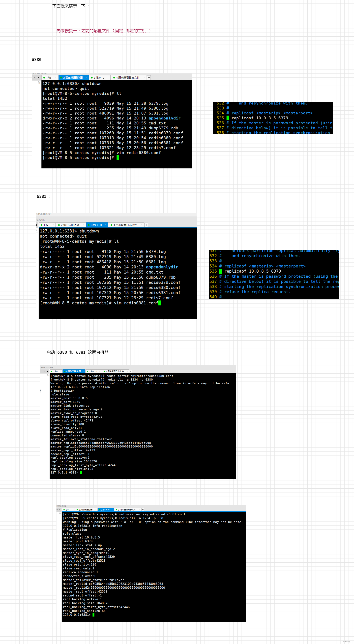Close tab '2 我的云服务器' in the 6381 shutdown terminal

[84, 225]
